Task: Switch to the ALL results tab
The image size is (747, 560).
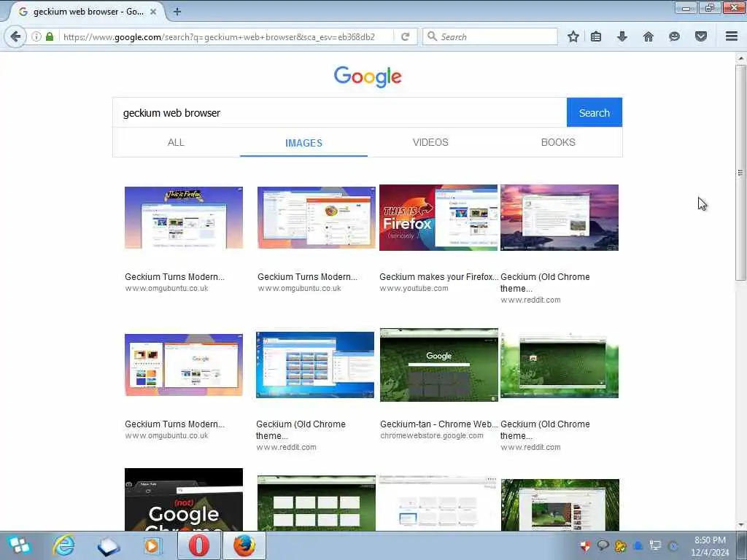Action: pos(176,142)
